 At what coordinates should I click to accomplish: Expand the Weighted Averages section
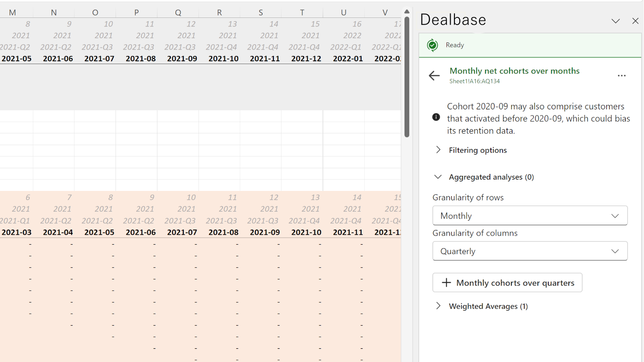pos(438,306)
